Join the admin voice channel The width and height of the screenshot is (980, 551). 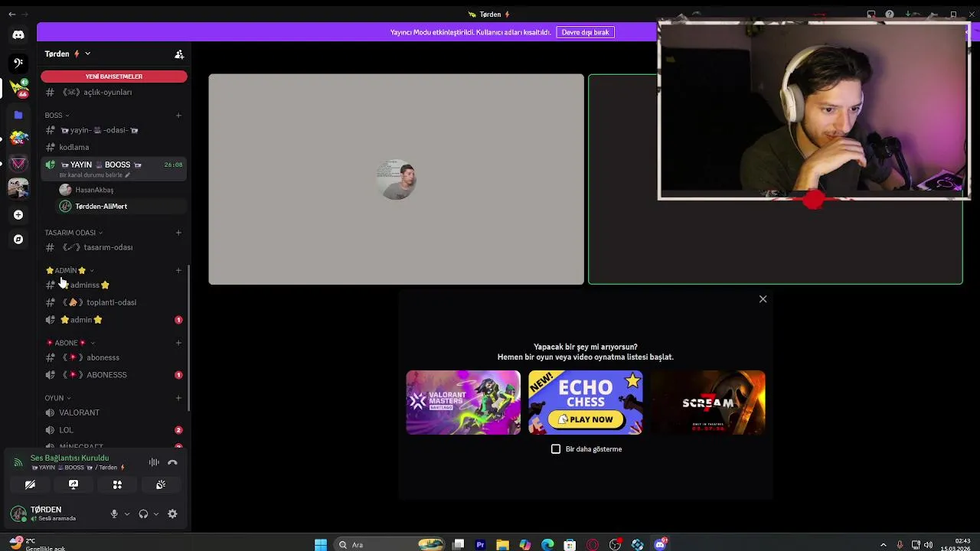pyautogui.click(x=114, y=320)
